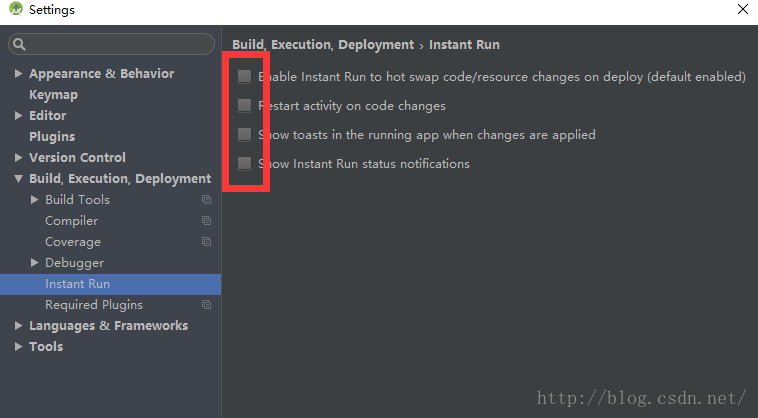
Task: Click the search magnifier icon
Action: 19,44
